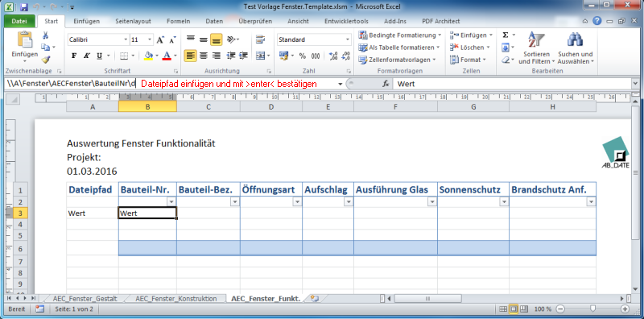This screenshot has height=319, width=644.
Task: Click the fx insert function icon
Action: [x=386, y=84]
